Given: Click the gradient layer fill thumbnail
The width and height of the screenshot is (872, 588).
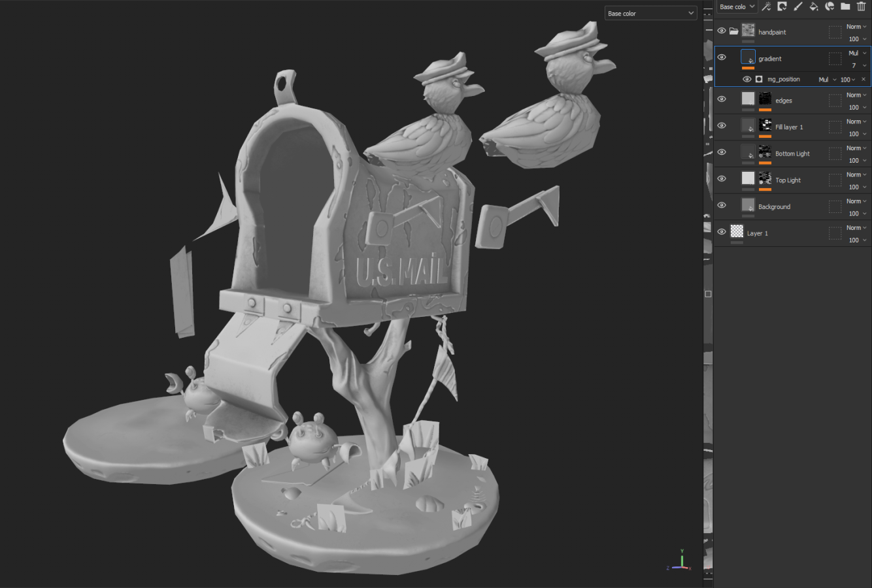Looking at the screenshot, I should coord(748,57).
